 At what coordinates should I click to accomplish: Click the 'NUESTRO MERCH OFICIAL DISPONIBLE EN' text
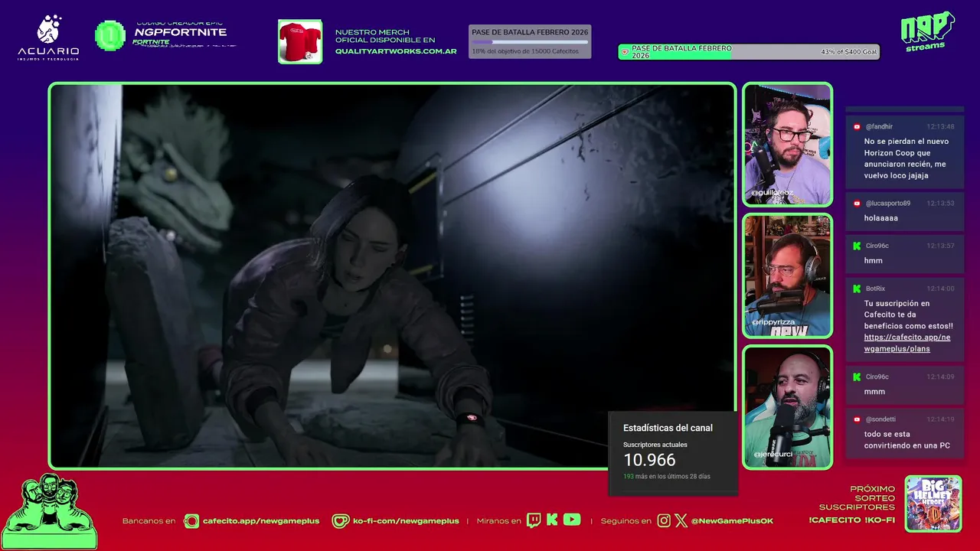click(385, 36)
